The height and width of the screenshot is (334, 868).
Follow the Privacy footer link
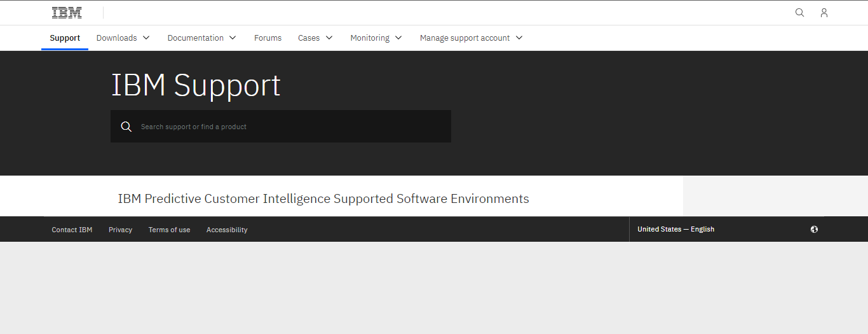click(x=120, y=230)
